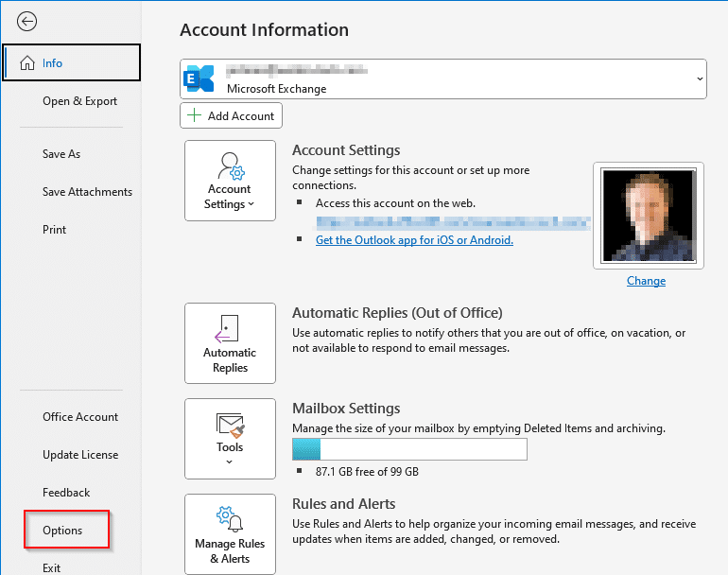This screenshot has height=575, width=728.
Task: Open the Print page
Action: 54,230
